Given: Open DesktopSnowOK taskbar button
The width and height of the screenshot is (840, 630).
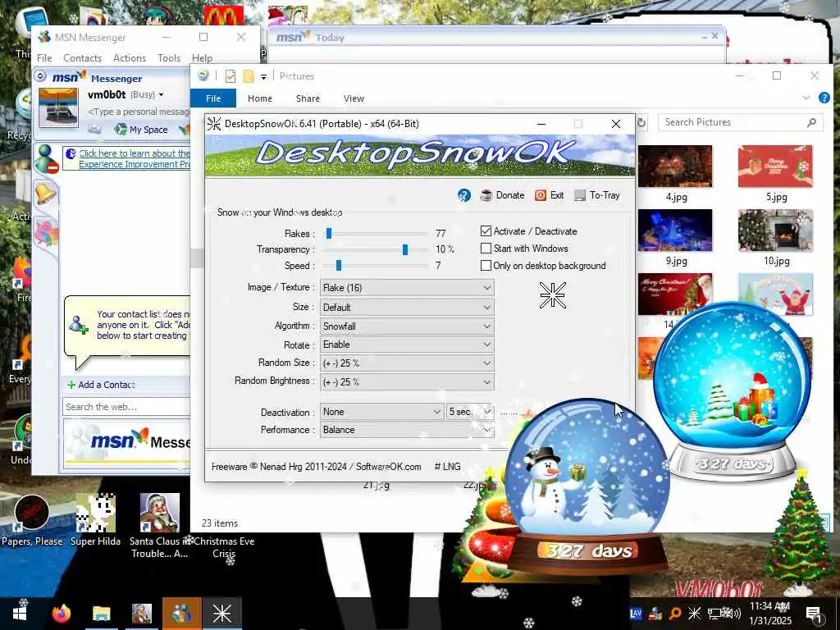Looking at the screenshot, I should (221, 614).
